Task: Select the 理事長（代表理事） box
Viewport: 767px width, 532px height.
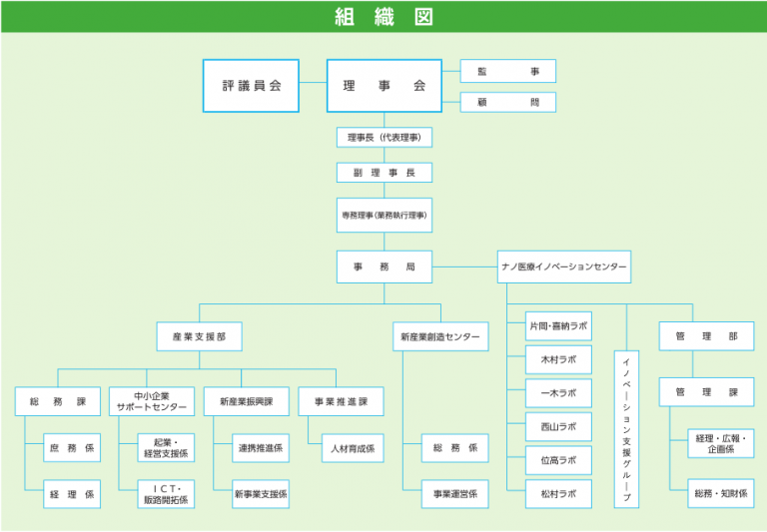Action: (384, 138)
